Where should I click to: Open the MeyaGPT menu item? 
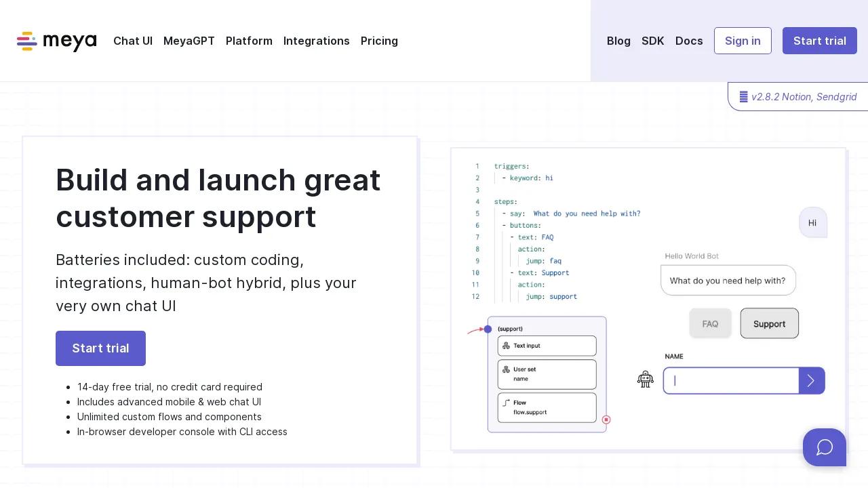click(189, 41)
